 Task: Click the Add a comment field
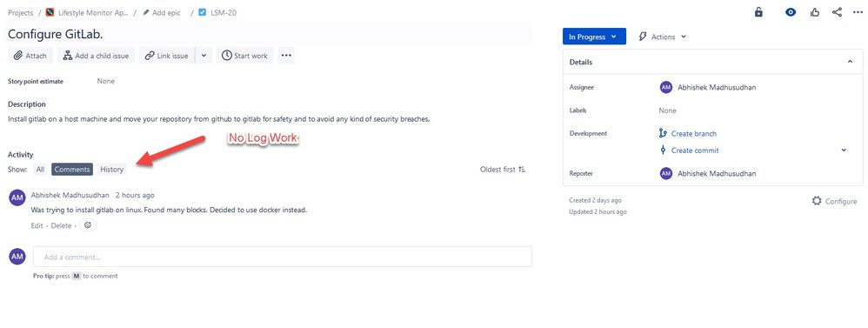pyautogui.click(x=283, y=257)
